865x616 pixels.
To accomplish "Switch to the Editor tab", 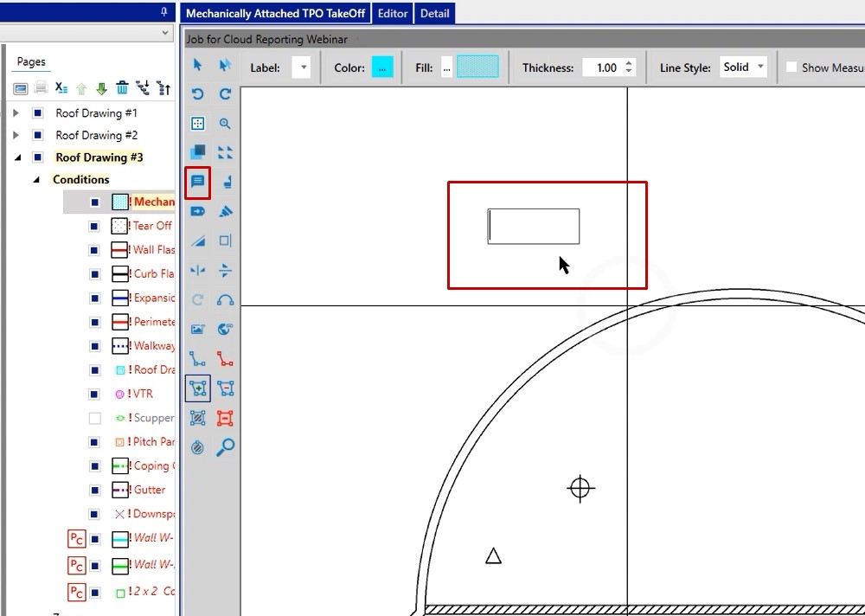I will coord(392,13).
